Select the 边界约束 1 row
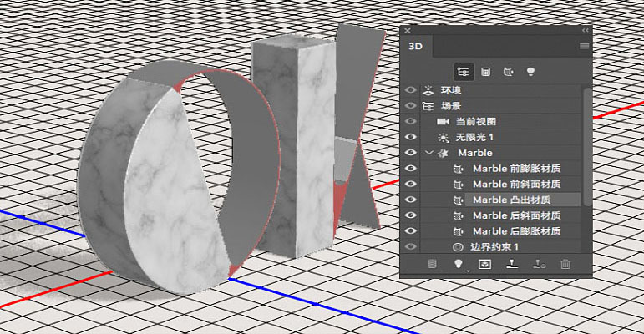This screenshot has width=644, height=334. pyautogui.click(x=500, y=246)
